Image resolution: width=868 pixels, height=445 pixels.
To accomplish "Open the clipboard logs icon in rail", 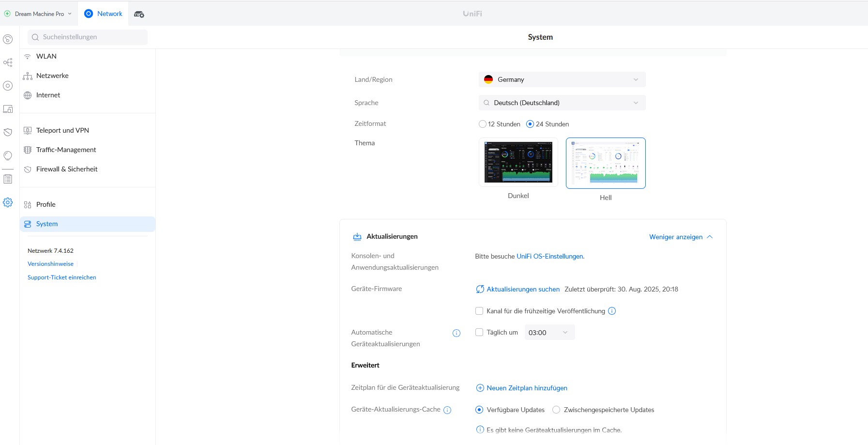I will pyautogui.click(x=8, y=179).
